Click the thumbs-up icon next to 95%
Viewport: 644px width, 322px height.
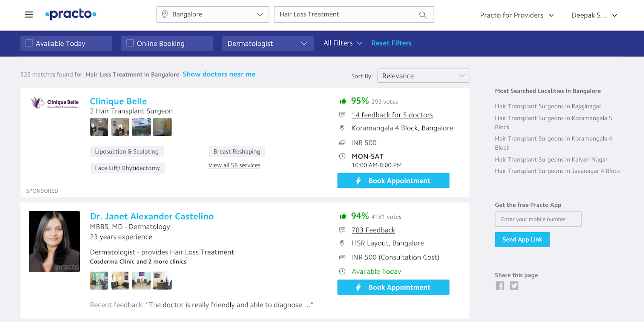point(343,101)
